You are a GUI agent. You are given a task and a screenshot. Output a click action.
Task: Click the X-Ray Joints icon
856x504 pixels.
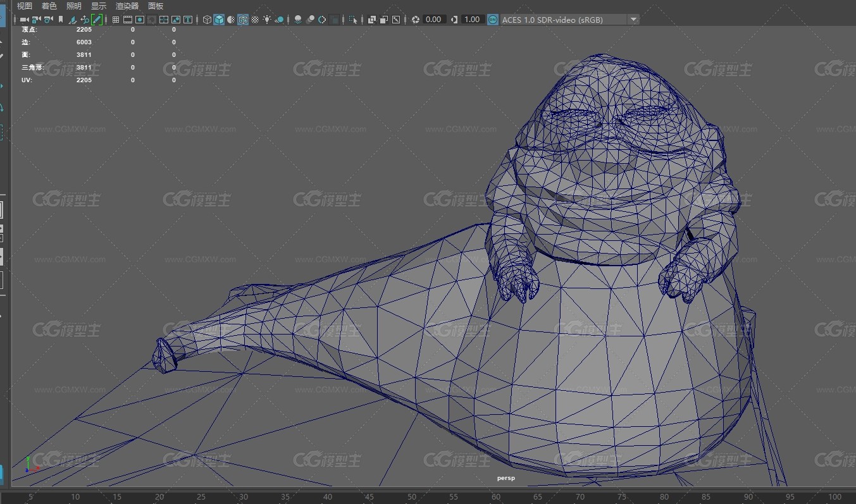[396, 20]
